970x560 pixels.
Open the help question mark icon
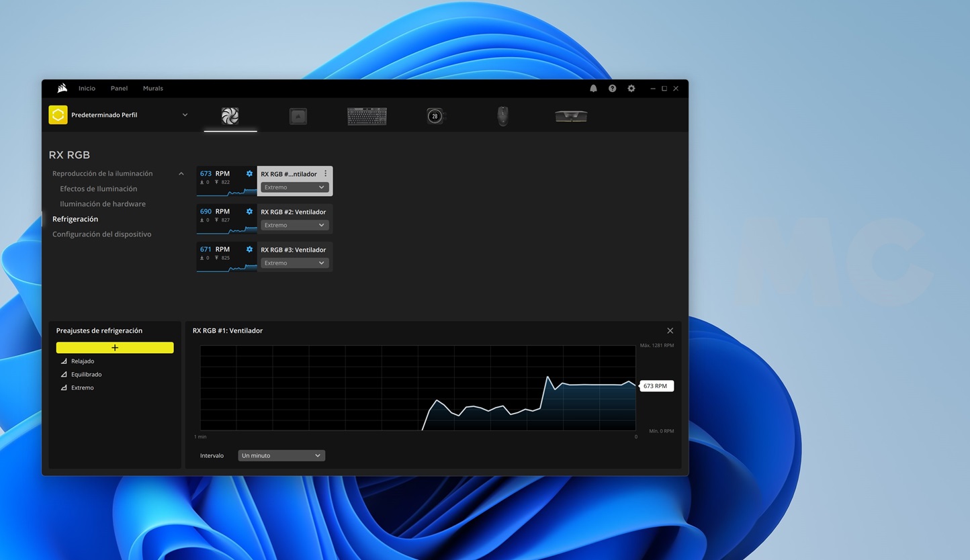click(x=612, y=89)
